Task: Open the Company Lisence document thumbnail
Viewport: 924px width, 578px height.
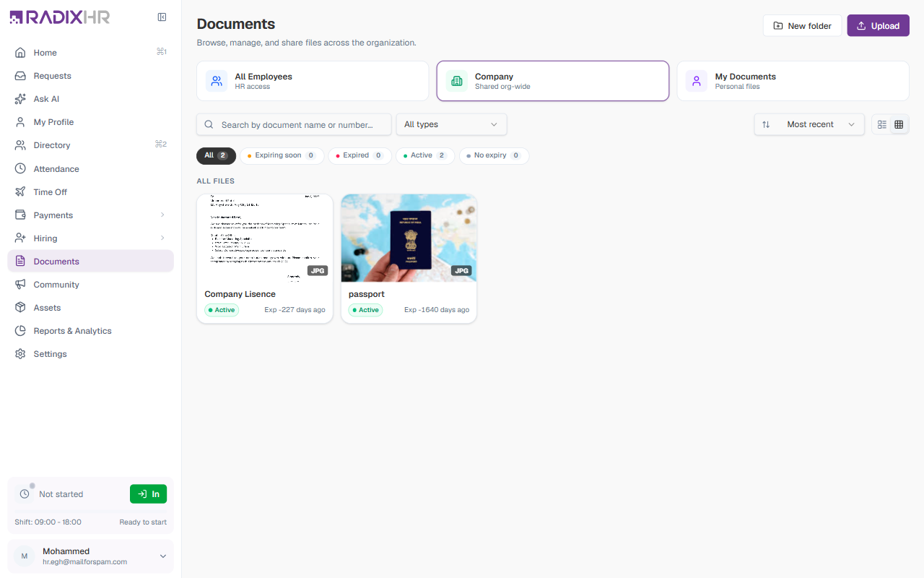Action: [265, 238]
